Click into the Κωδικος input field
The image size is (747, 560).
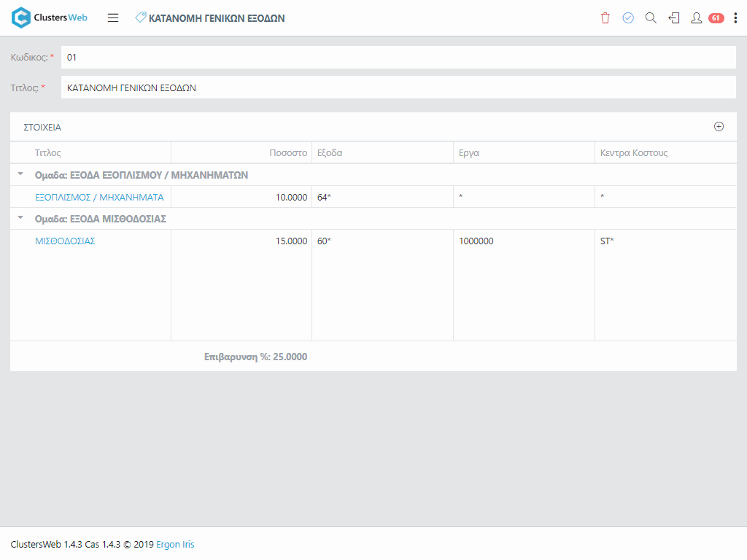[x=398, y=58]
